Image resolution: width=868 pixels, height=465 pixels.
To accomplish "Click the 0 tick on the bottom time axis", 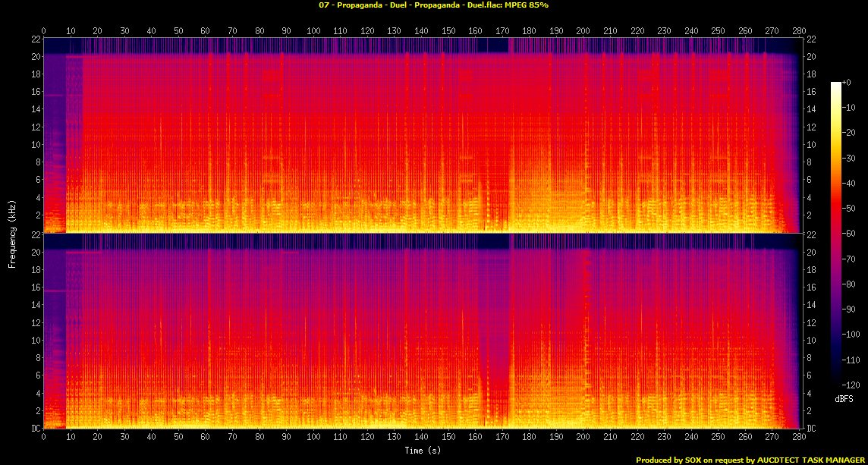I will 44,437.
